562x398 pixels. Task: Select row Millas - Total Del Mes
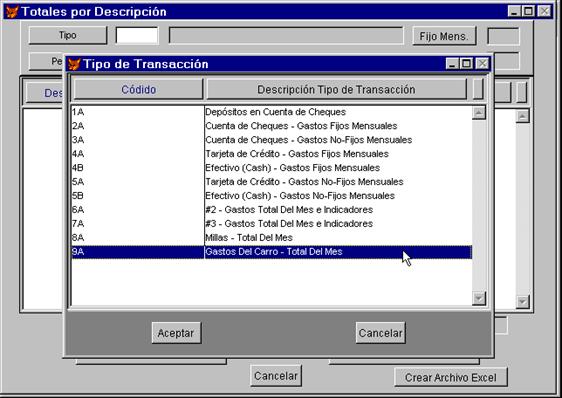click(271, 238)
